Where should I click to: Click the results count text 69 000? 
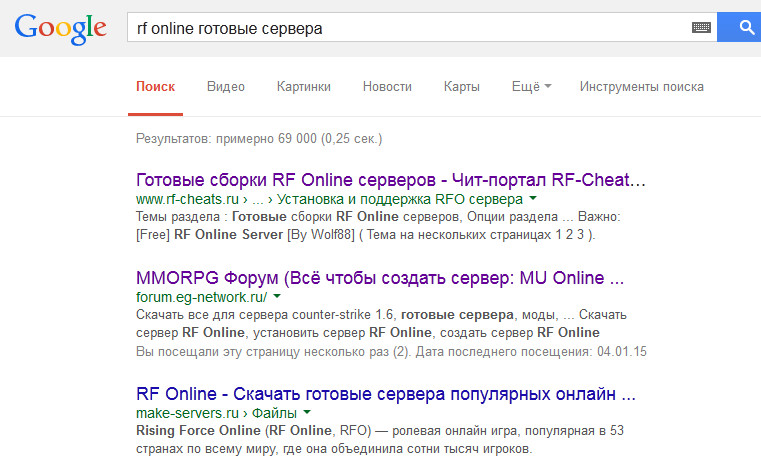point(297,139)
